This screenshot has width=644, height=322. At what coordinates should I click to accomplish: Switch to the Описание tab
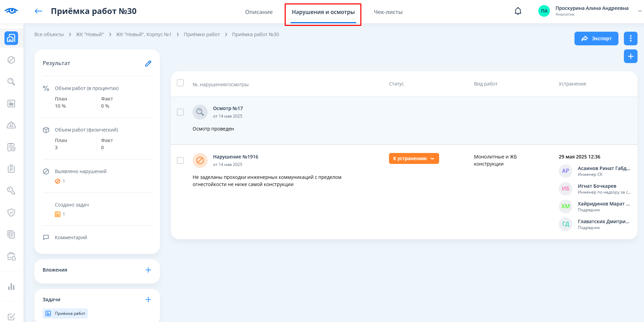click(x=259, y=12)
